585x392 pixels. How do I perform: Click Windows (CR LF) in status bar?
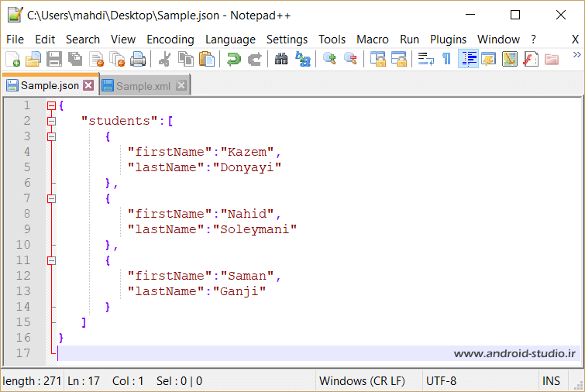[x=362, y=381]
